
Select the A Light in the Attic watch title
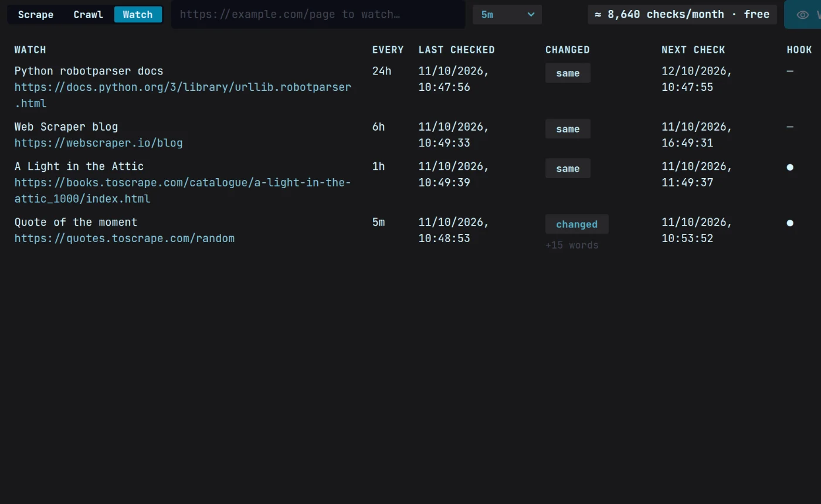pyautogui.click(x=79, y=166)
